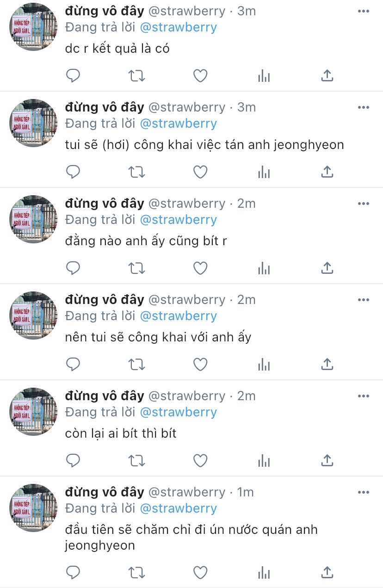Share the last tweet about "quán anh jeonghyeon"
The image size is (383, 588).
tap(327, 572)
